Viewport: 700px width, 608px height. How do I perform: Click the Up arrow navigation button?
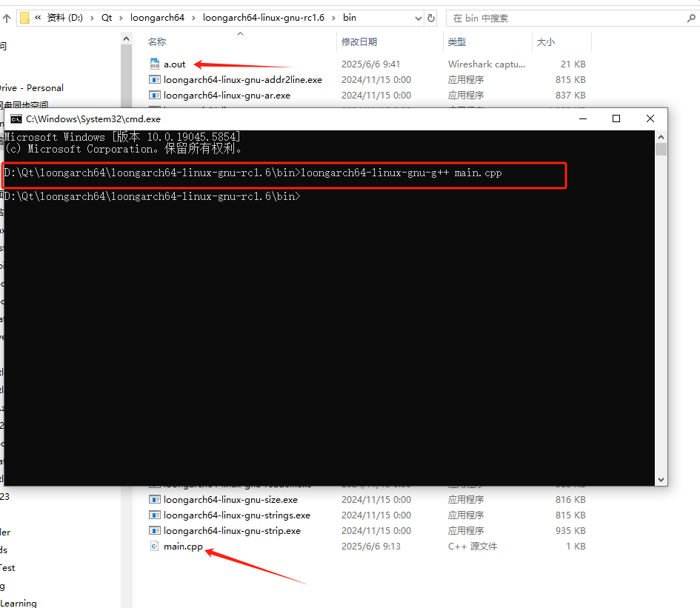point(7,19)
